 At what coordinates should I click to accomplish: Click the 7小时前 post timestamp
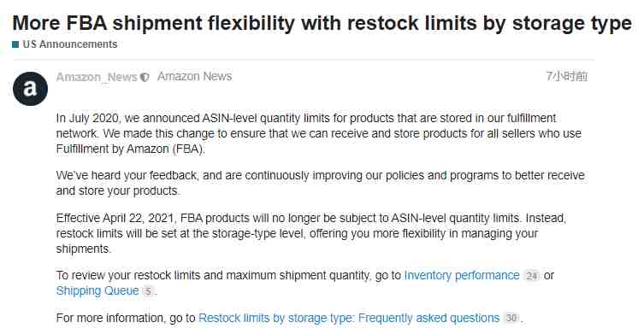[x=567, y=76]
